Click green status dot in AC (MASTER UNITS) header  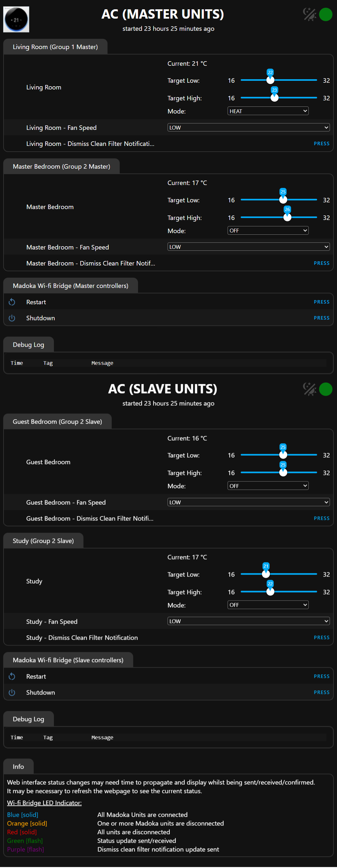(x=325, y=14)
